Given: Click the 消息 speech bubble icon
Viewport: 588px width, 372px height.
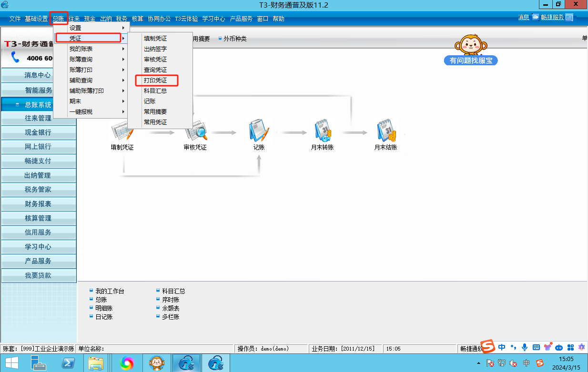Looking at the screenshot, I should coord(536,17).
